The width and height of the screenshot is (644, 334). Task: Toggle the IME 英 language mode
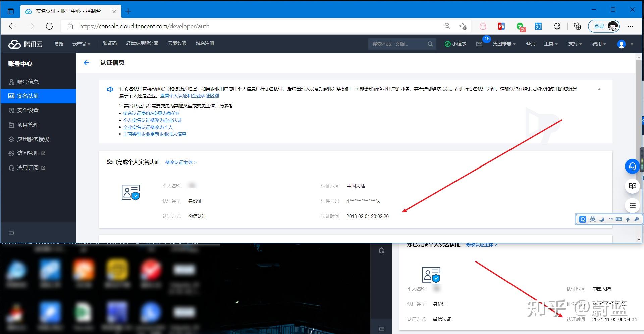[593, 219]
